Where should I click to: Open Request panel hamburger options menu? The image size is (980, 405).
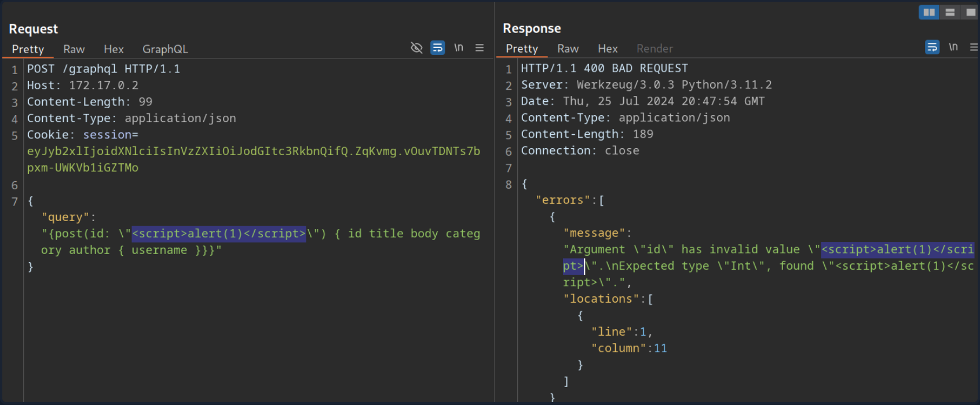[480, 47]
